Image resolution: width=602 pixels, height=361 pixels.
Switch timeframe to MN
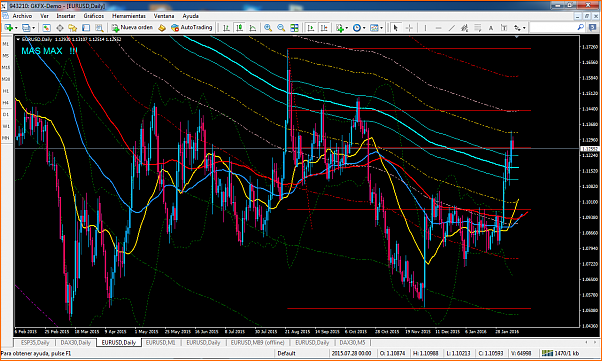pos(6,137)
